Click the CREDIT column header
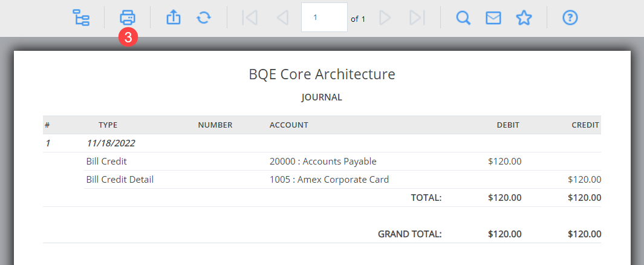 585,125
